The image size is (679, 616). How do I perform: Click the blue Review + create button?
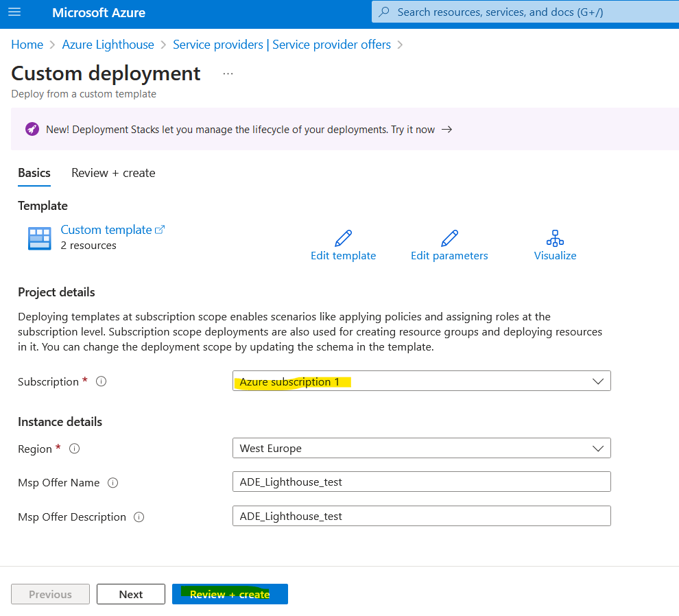[x=230, y=594]
